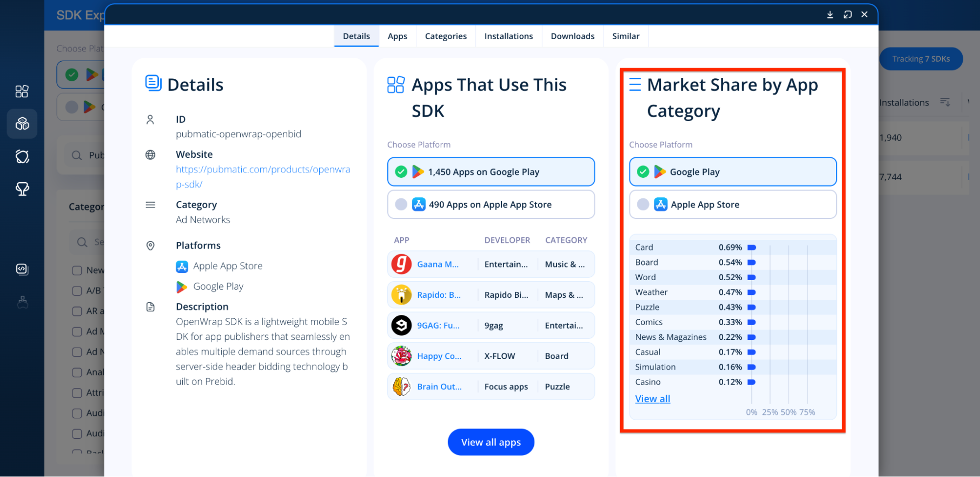The image size is (980, 477).
Task: Click the person icon beside ID
Action: (151, 119)
